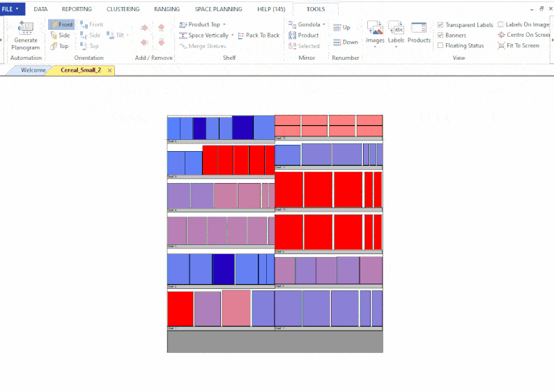Click the greyed Top position icon

coord(84,46)
